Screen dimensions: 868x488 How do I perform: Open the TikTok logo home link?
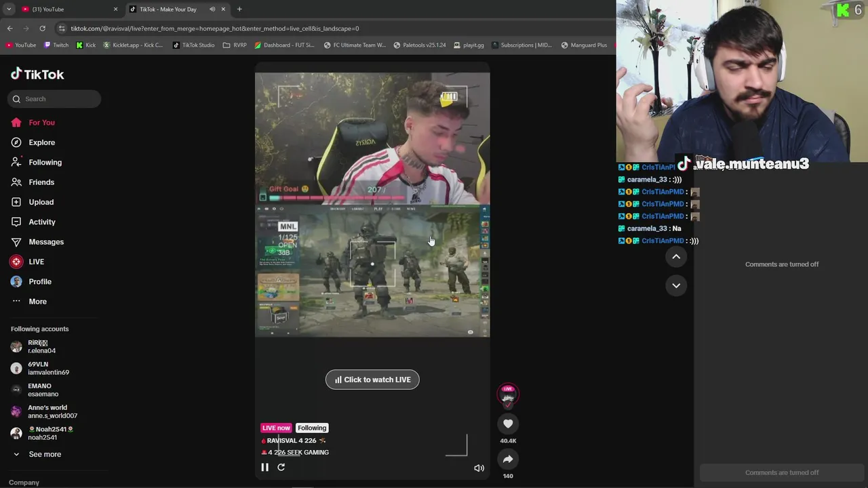37,74
